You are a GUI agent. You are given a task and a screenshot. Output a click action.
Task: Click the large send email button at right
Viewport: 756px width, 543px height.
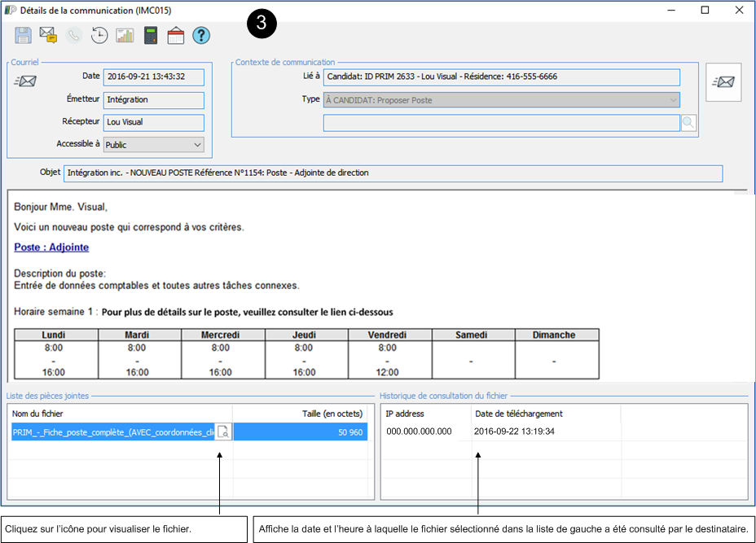(723, 81)
